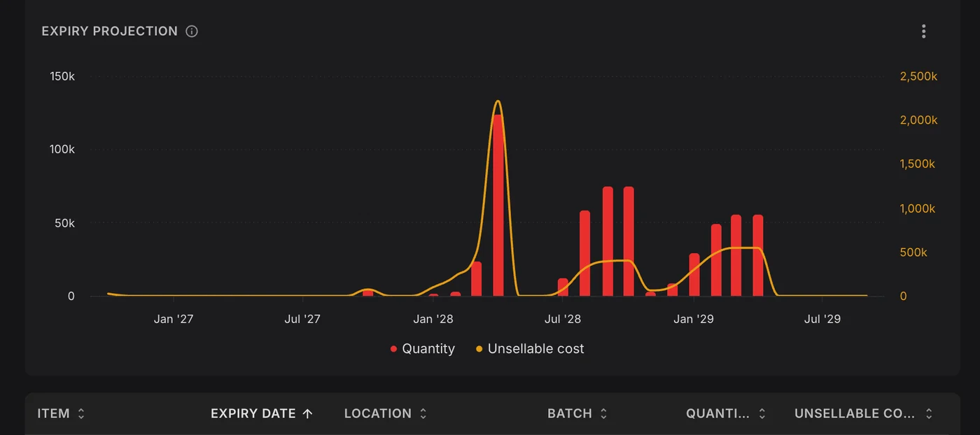980x435 pixels.
Task: Click the "Jan '29" x-axis label
Action: pos(694,319)
